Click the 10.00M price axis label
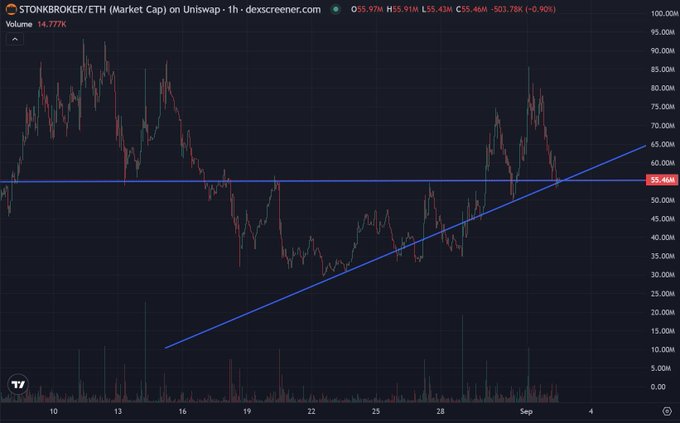The width and height of the screenshot is (680, 423). tap(663, 350)
